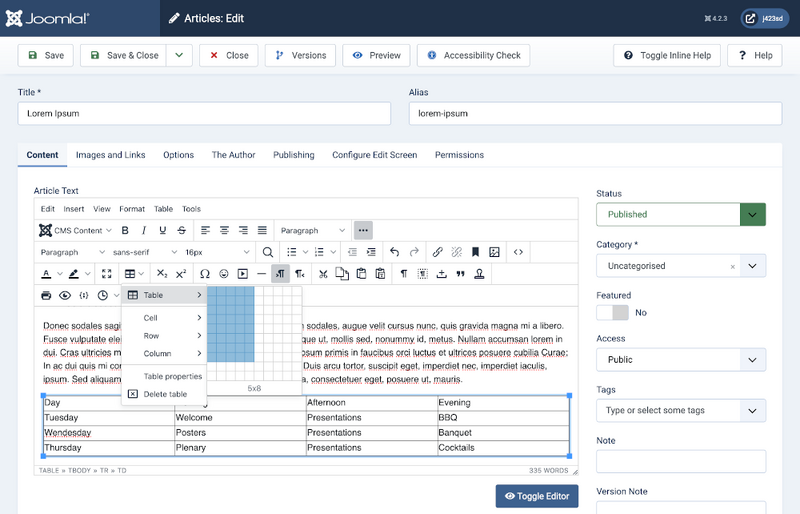Decrease indent of paragraph
Image resolution: width=800 pixels, height=514 pixels.
tap(352, 252)
